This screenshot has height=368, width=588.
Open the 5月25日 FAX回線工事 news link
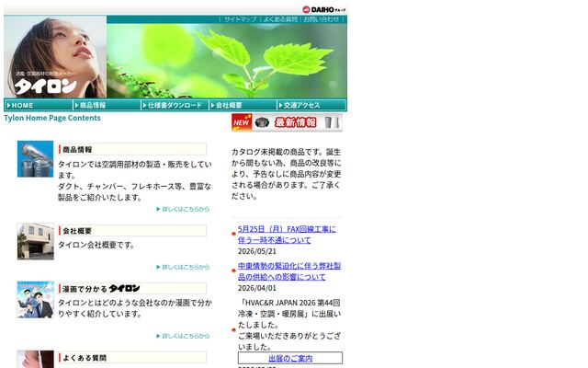tap(287, 235)
